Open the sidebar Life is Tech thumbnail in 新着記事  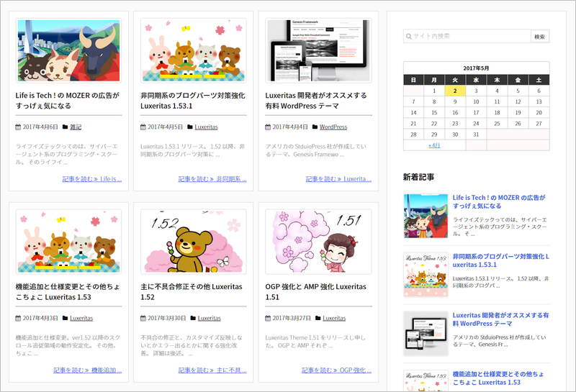click(426, 216)
